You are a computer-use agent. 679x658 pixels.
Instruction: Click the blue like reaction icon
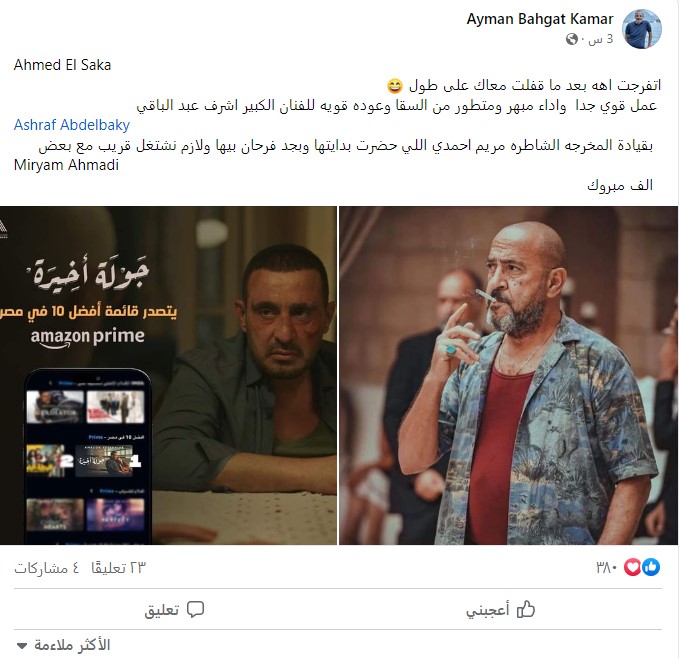click(651, 567)
